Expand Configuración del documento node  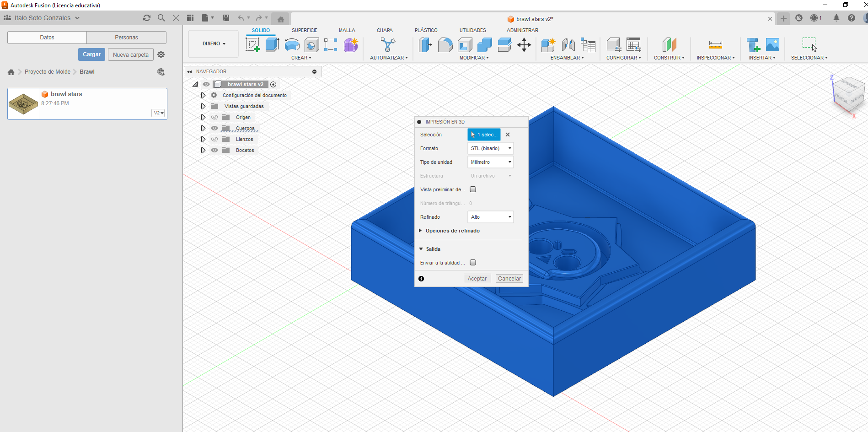point(203,95)
